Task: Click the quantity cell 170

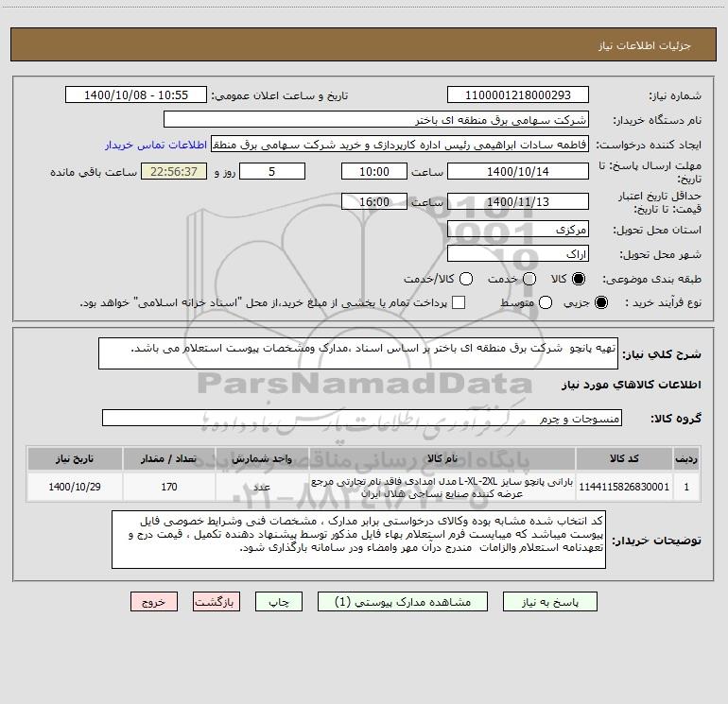Action: coord(169,487)
